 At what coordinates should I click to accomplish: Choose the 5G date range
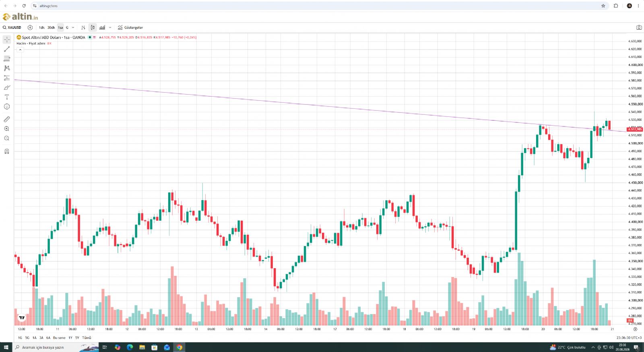coord(27,338)
